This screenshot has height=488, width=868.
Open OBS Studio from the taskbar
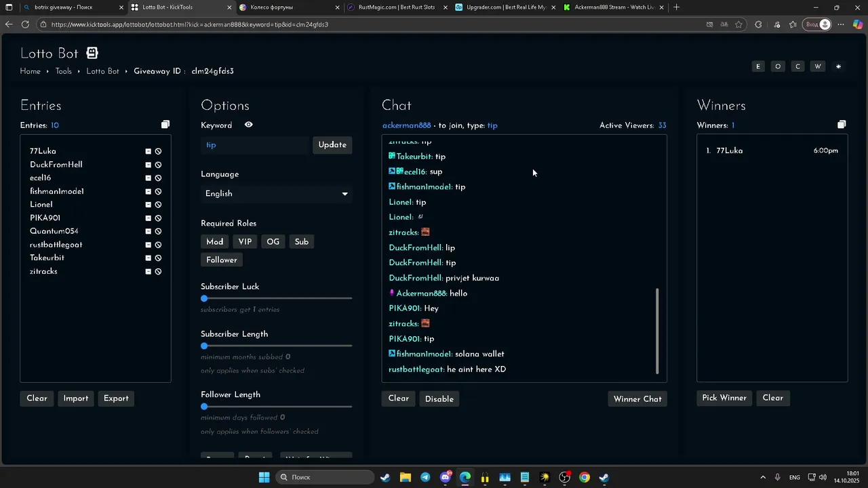[x=564, y=477]
